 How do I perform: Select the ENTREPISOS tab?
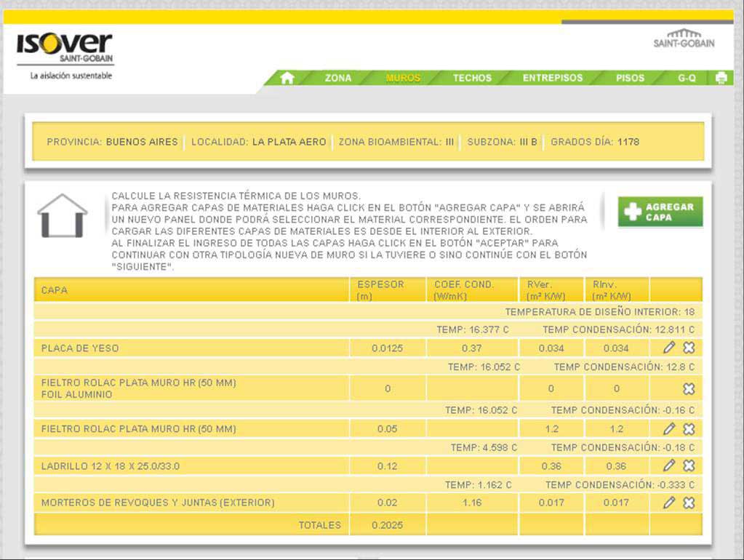pos(552,78)
